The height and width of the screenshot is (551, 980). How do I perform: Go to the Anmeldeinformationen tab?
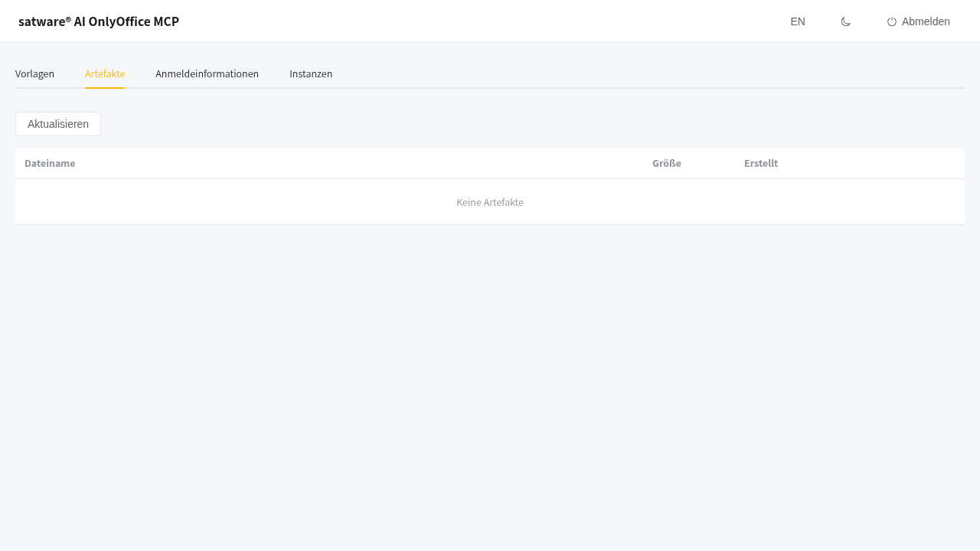click(207, 73)
